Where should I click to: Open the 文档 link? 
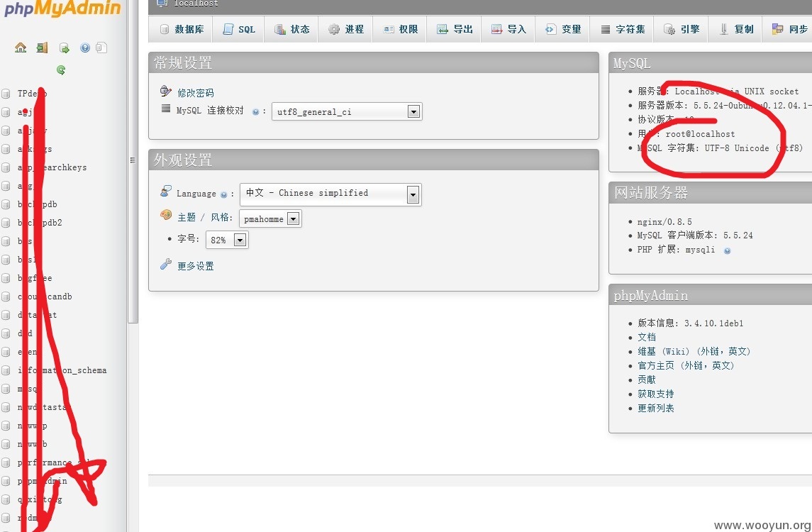[x=646, y=337]
